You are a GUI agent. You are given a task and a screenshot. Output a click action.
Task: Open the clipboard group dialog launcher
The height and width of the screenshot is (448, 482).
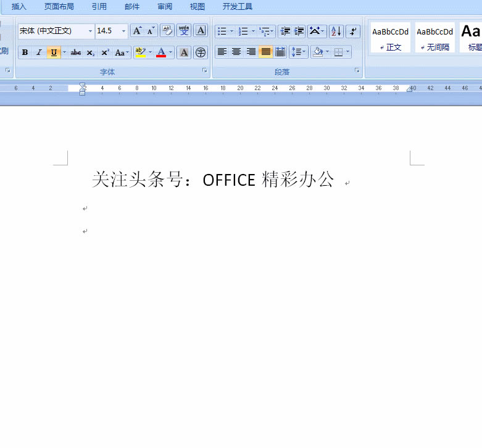point(7,70)
